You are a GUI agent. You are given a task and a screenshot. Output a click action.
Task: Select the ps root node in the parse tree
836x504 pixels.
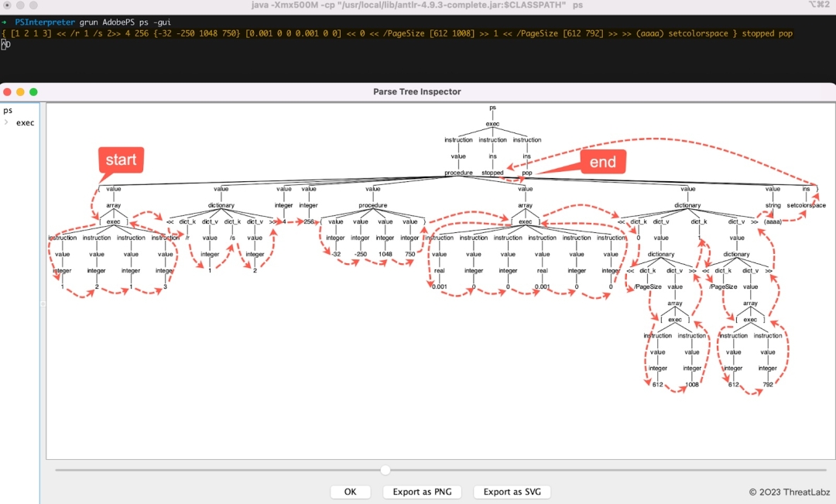pyautogui.click(x=492, y=107)
